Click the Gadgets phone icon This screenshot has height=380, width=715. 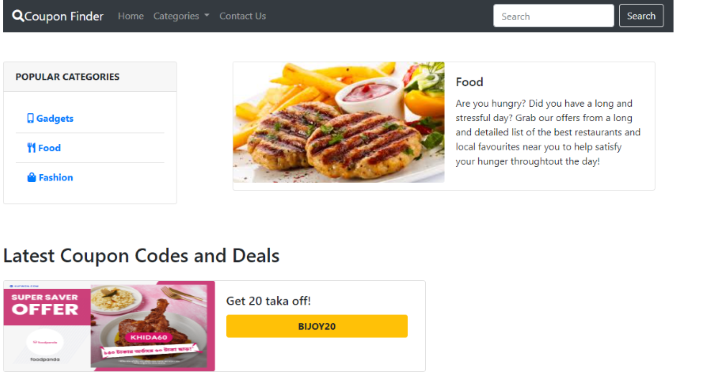point(30,118)
